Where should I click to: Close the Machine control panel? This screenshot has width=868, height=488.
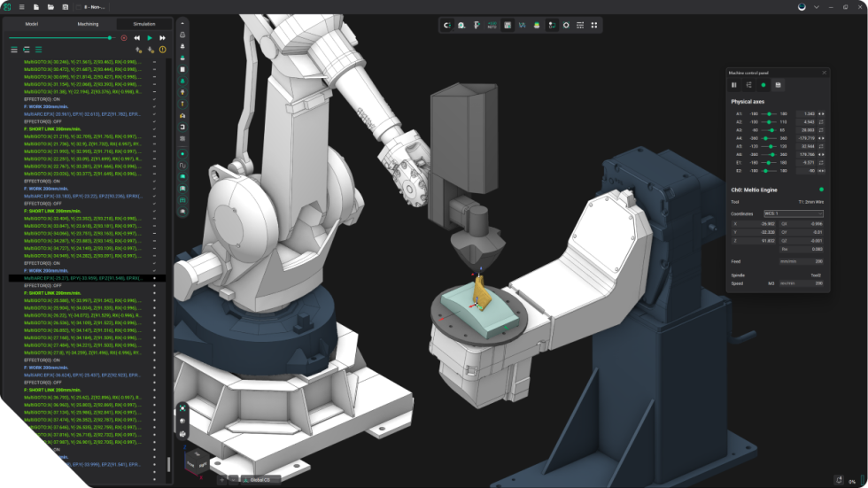(824, 73)
